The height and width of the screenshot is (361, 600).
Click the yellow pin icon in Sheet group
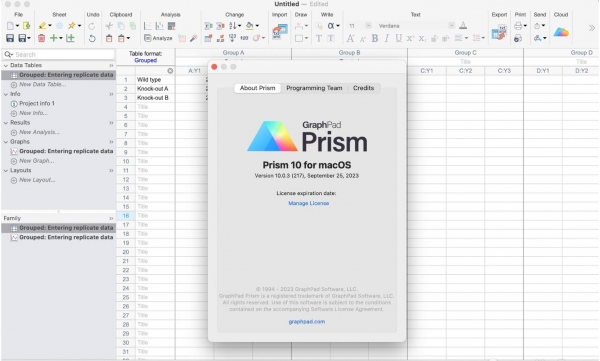[72, 26]
